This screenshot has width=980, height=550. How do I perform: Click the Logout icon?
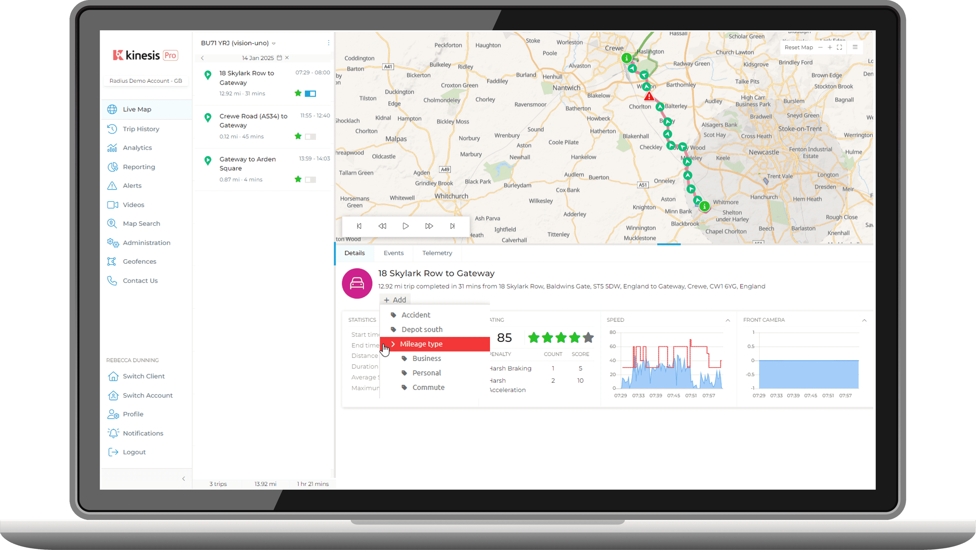pos(113,452)
